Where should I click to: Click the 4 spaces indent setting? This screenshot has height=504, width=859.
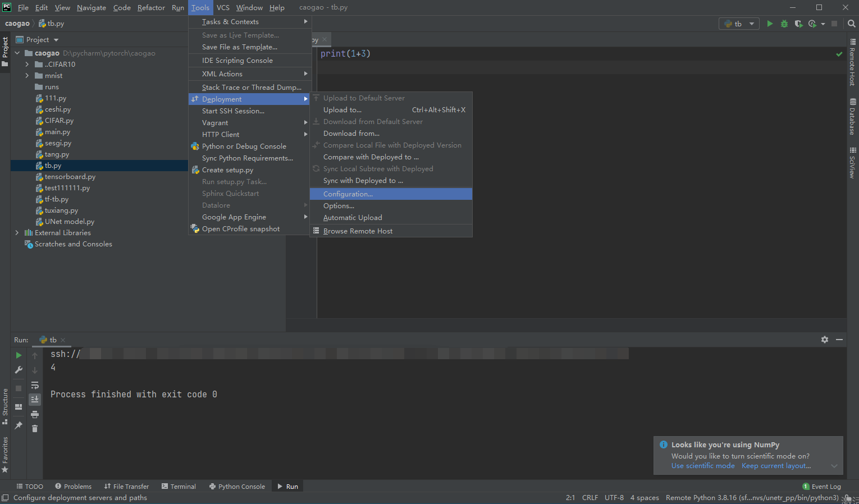645,498
